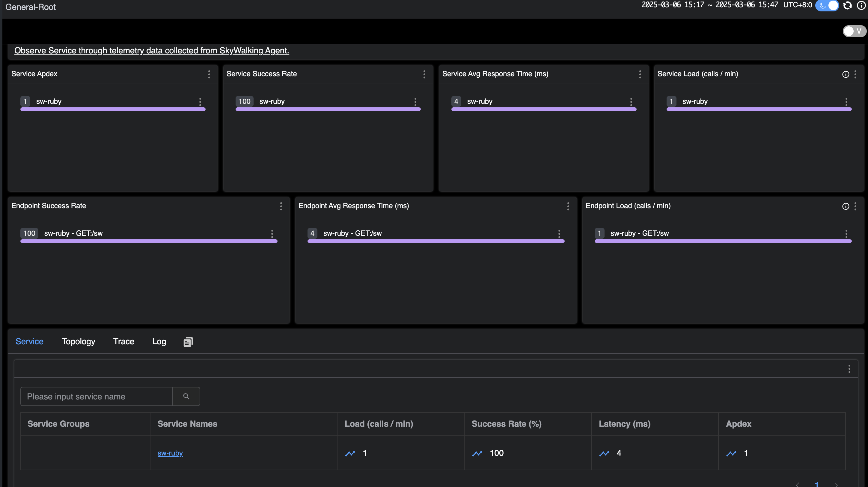
Task: Click trend chart icon in Apdex column
Action: [x=731, y=453]
